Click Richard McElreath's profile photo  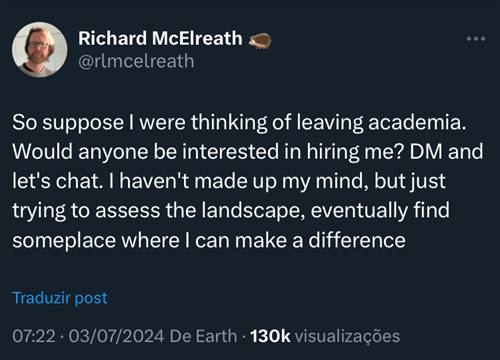pos(40,50)
